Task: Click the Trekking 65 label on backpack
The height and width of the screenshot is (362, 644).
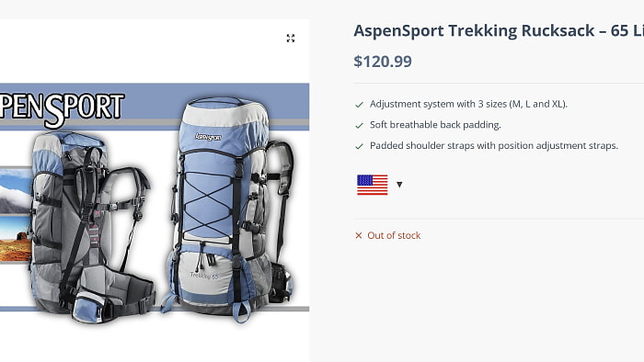Action: click(x=204, y=276)
